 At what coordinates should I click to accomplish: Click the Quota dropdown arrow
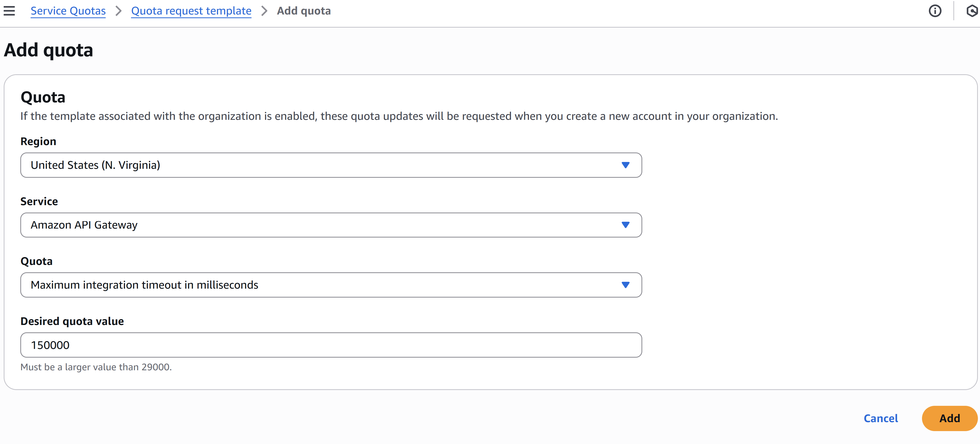click(x=626, y=284)
